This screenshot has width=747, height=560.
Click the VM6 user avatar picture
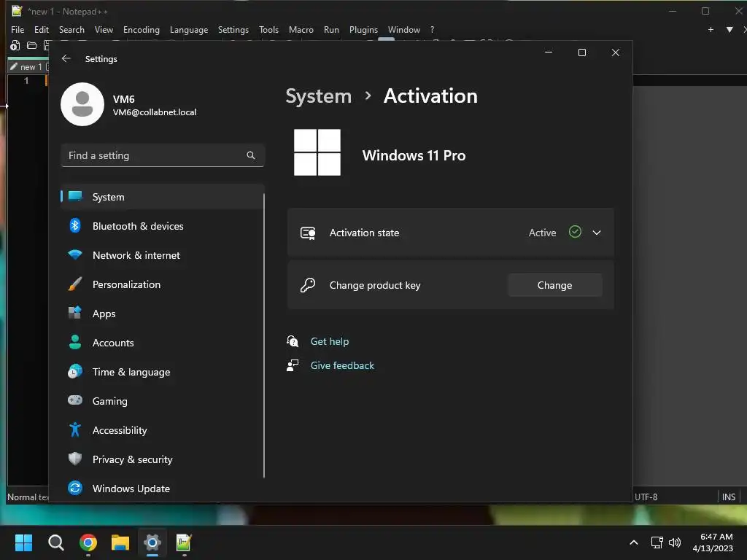(82, 104)
